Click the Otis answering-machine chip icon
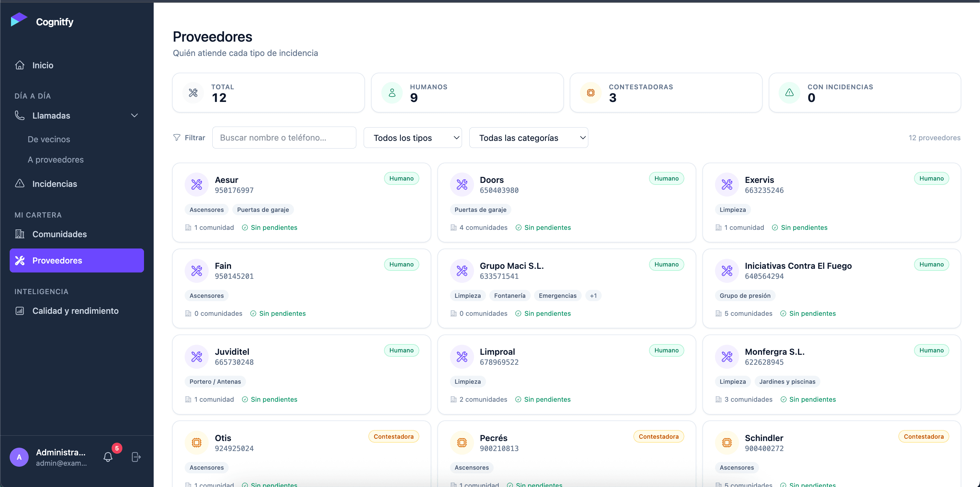980x487 pixels. (196, 442)
